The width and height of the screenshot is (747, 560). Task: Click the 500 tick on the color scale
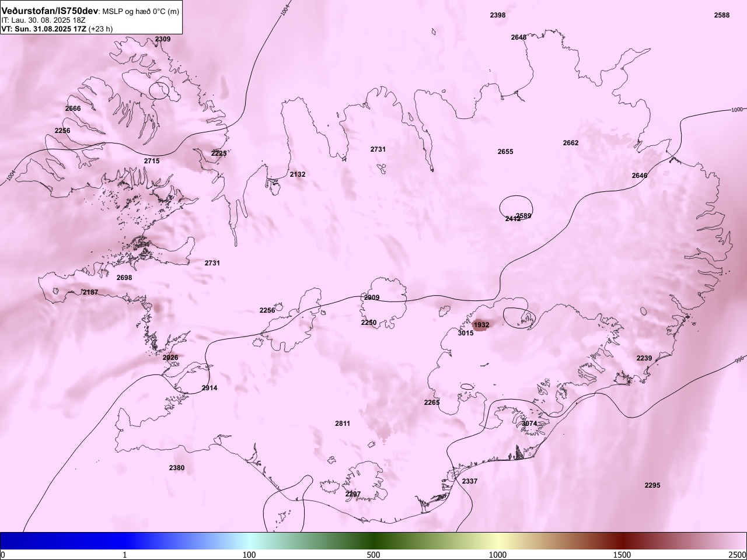[373, 555]
